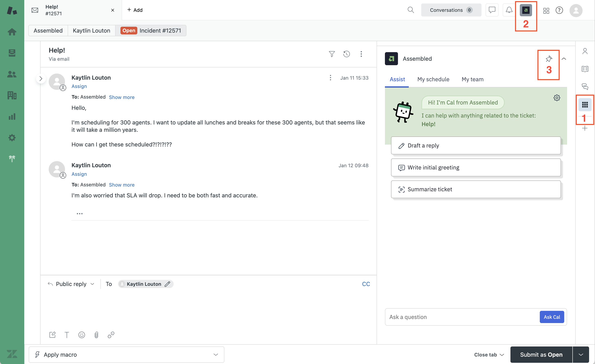The height and width of the screenshot is (364, 595).
Task: Click Assign link under Jan 12 message
Action: pos(79,174)
